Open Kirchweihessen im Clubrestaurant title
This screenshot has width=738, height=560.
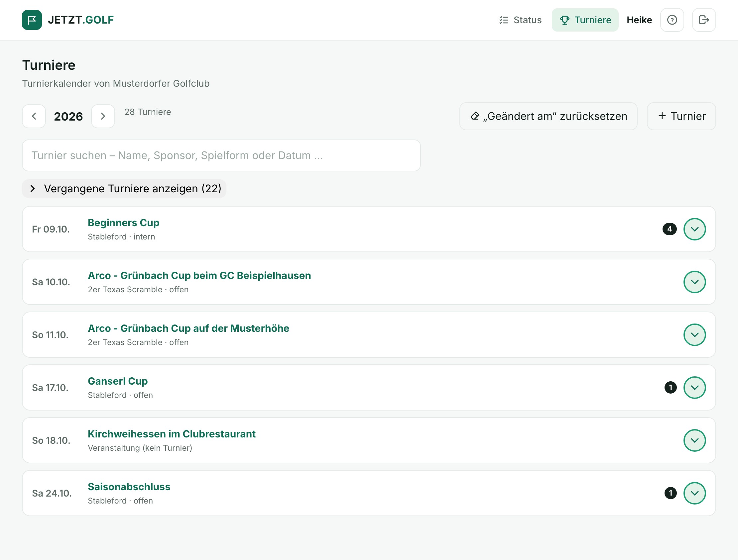click(172, 434)
